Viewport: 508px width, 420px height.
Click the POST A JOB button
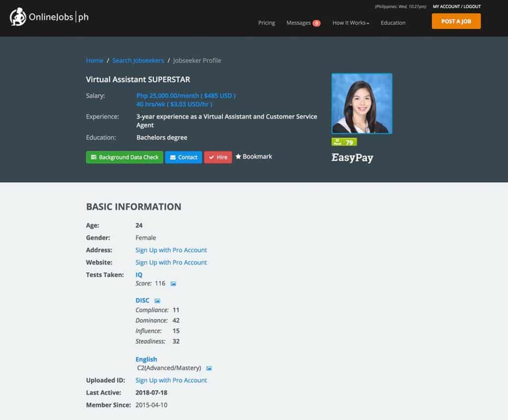click(x=456, y=21)
